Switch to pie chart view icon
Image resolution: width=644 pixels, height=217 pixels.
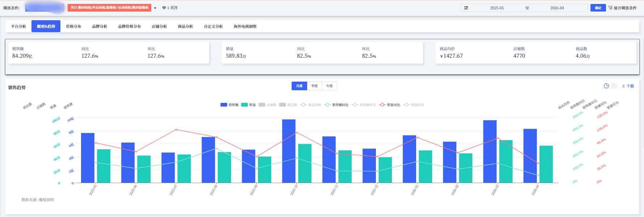coord(606,86)
